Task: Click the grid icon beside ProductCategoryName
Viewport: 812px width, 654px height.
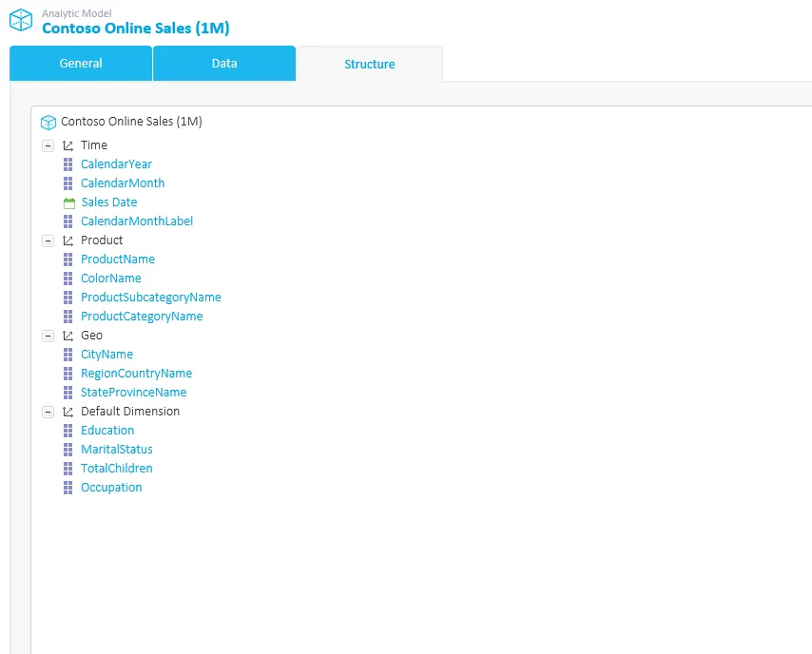Action: coord(68,317)
